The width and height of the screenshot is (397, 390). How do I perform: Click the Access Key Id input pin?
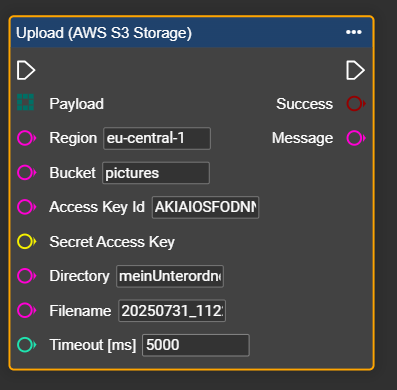(x=27, y=207)
